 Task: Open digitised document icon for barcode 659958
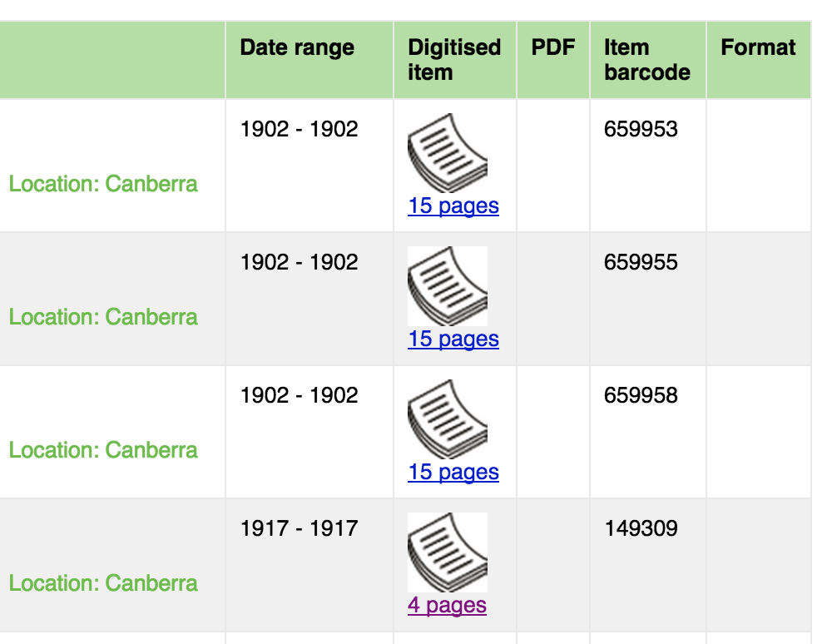point(448,419)
